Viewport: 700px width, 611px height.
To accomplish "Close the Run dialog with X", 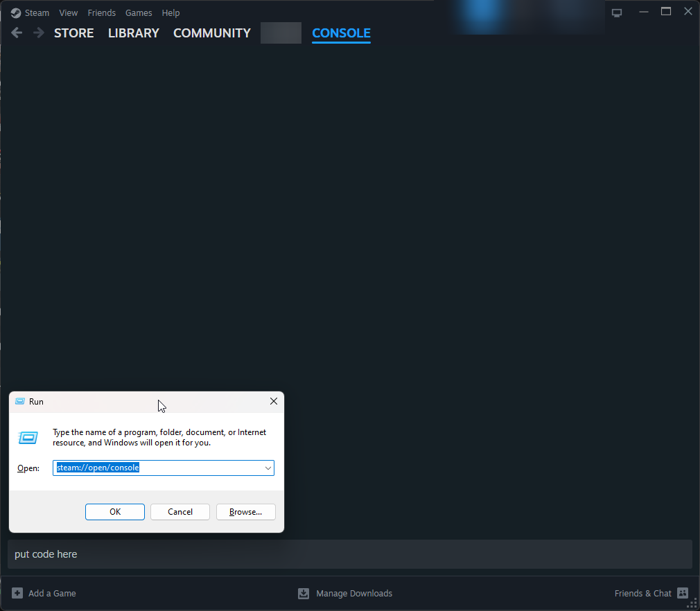I will tap(273, 401).
